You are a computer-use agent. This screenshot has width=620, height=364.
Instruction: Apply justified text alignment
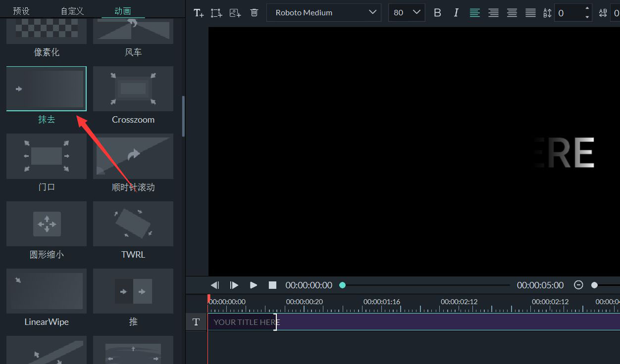(530, 13)
